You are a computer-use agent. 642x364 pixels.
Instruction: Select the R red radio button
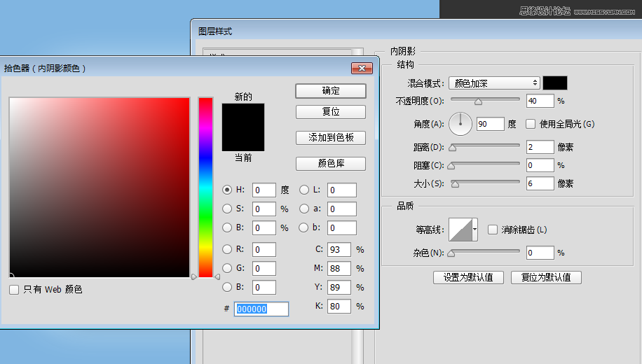[227, 249]
